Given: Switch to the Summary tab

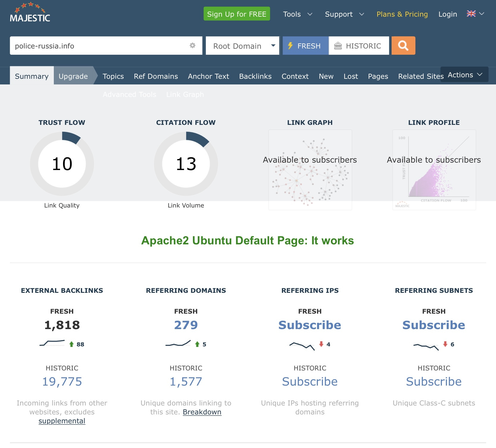Looking at the screenshot, I should [32, 76].
